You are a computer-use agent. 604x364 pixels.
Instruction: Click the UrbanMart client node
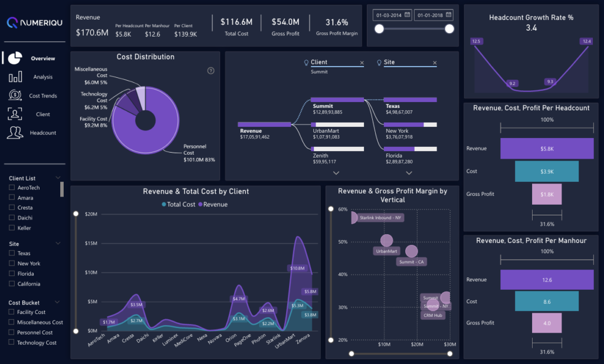[337, 124]
